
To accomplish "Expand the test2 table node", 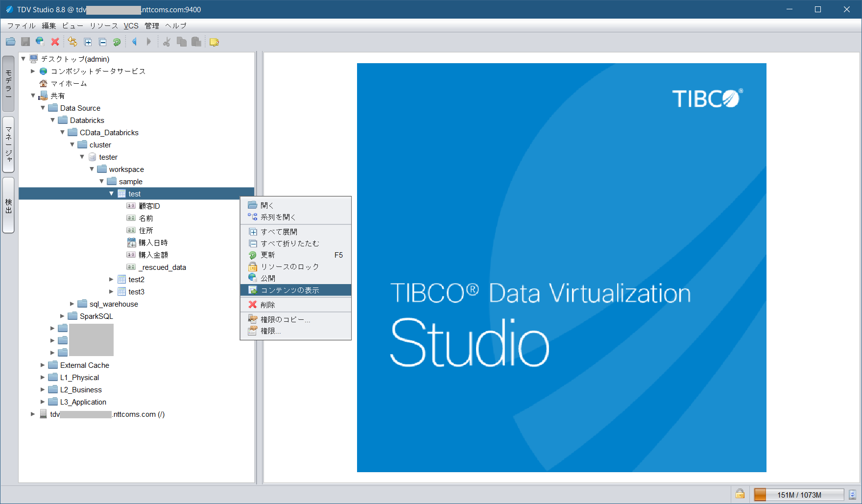I will point(111,279).
